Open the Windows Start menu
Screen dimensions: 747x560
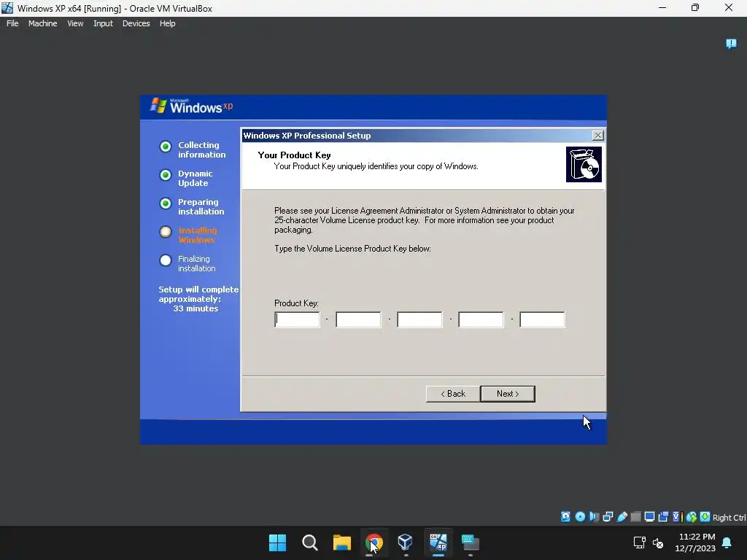pos(277,542)
